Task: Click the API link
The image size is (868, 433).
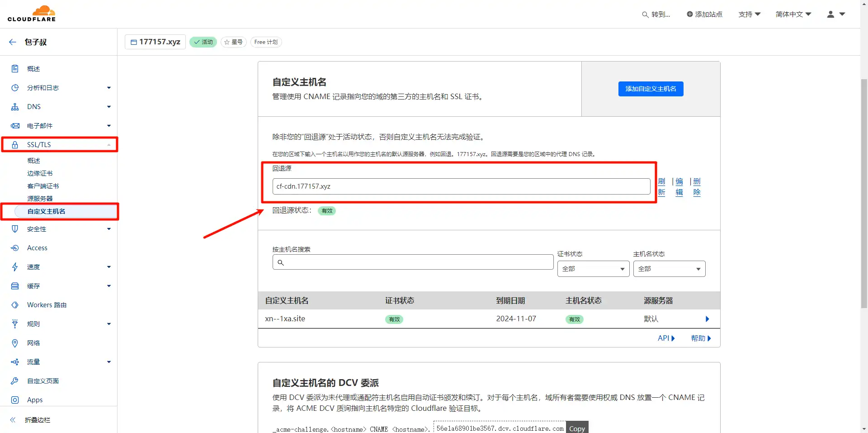Action: (666, 338)
